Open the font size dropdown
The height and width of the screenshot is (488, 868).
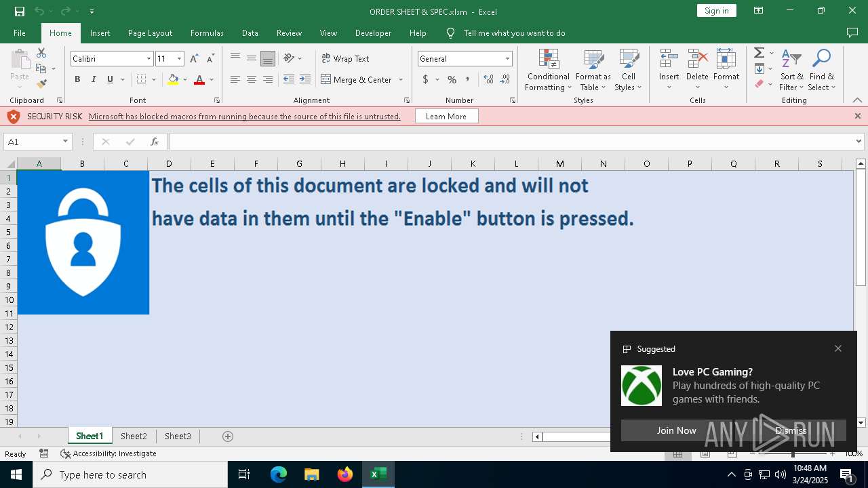pyautogui.click(x=179, y=59)
